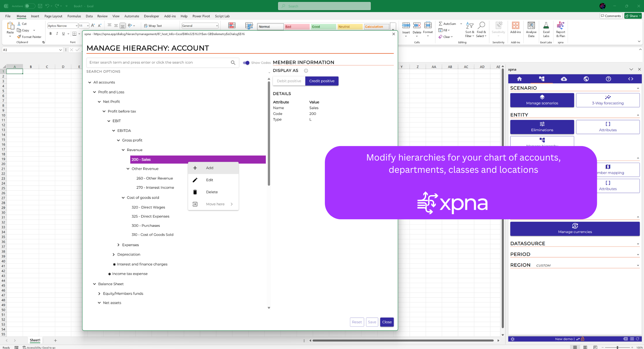Click the Manage currencies button
Screen dimensions: 644x349
575,229
